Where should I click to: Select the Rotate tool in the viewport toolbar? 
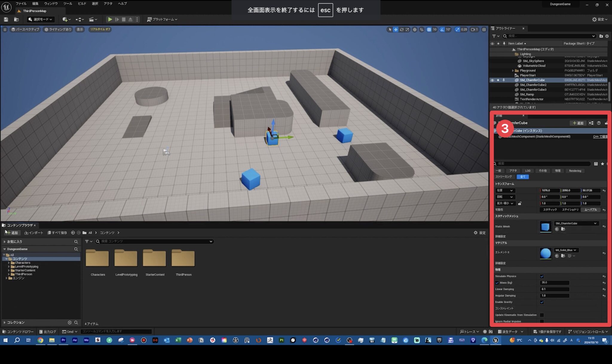[x=401, y=30]
